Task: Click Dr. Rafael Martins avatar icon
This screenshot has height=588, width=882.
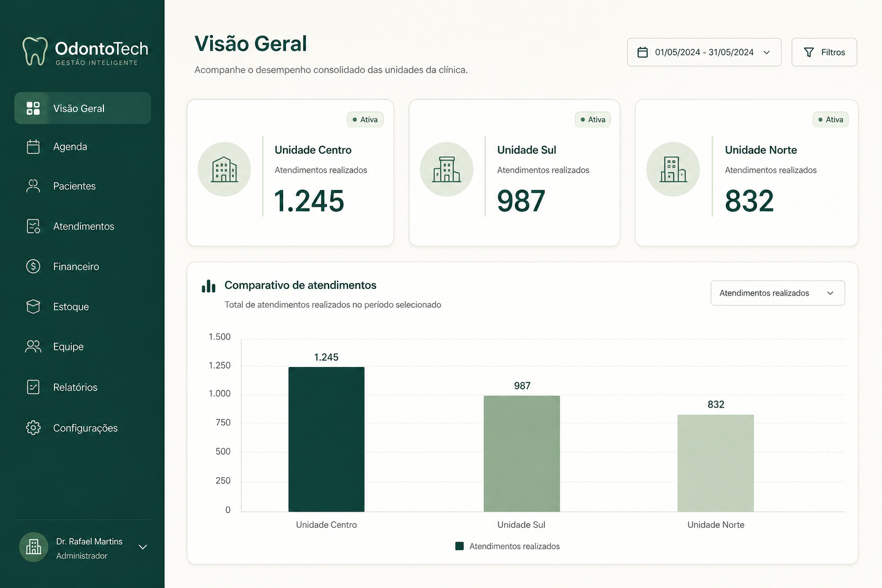Action: [34, 547]
